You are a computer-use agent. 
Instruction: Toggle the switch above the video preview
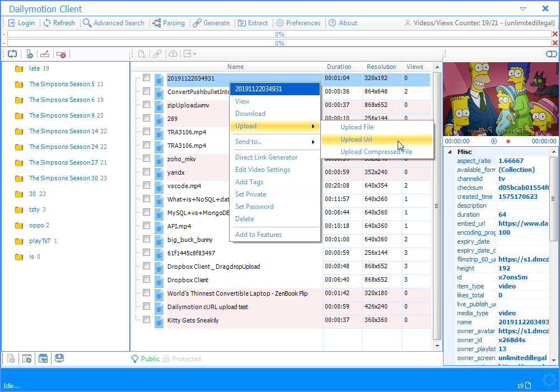click(x=551, y=54)
